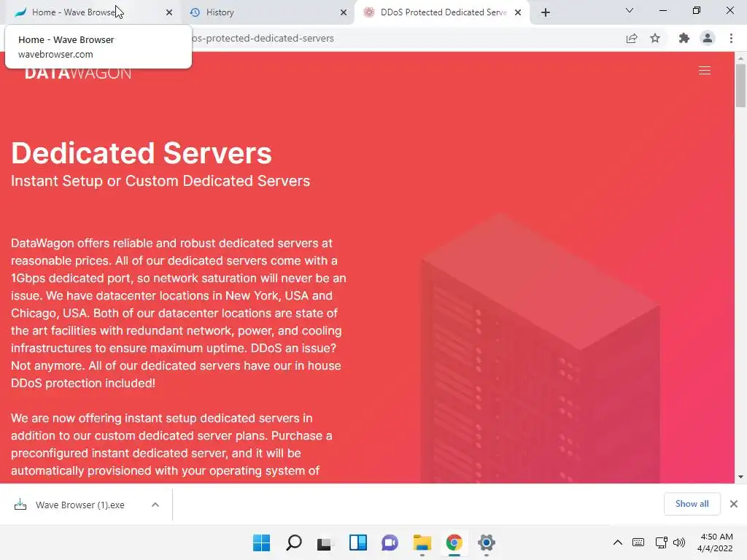Open Teams Chat on the taskbar
This screenshot has height=560, width=747.
coord(390,542)
